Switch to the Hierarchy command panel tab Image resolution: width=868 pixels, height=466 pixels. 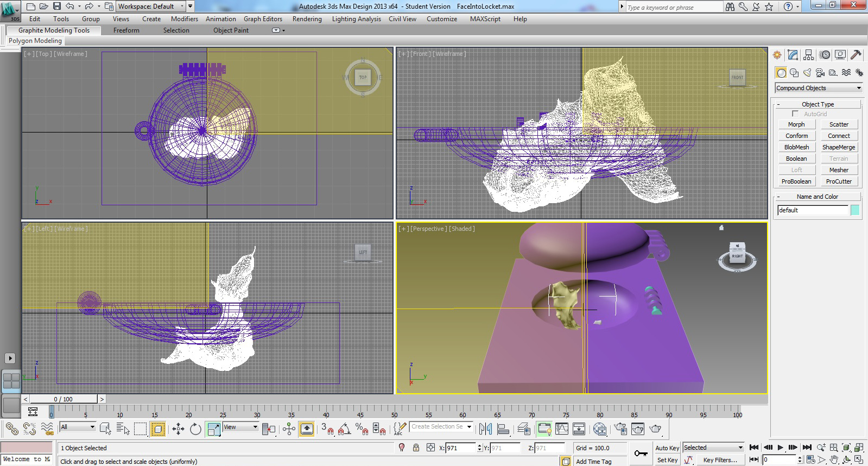809,55
